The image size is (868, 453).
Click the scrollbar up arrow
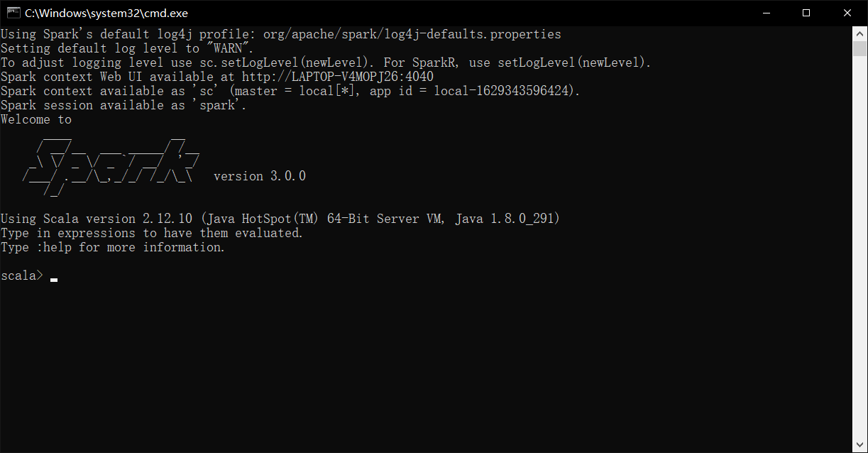coord(861,33)
